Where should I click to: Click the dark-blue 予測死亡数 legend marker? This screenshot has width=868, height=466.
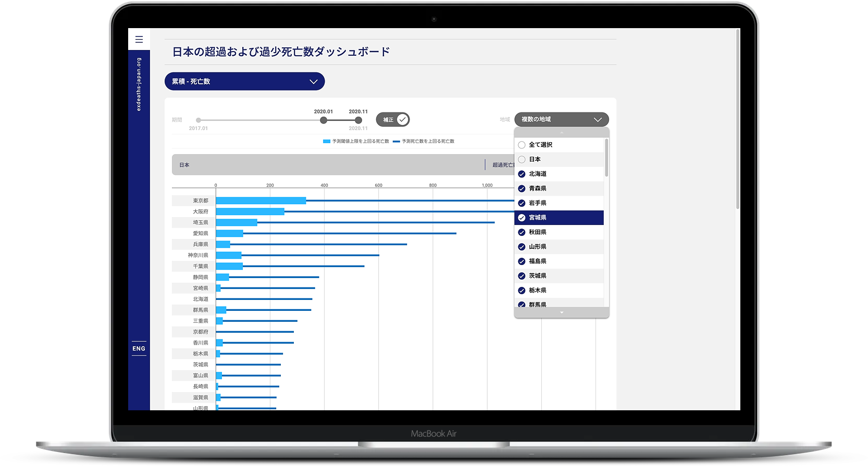click(x=396, y=141)
